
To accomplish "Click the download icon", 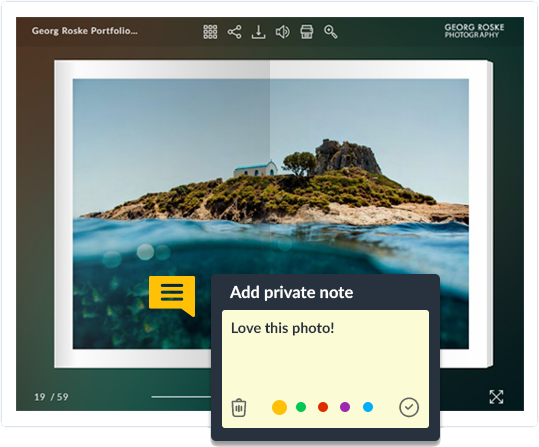I will [x=258, y=32].
